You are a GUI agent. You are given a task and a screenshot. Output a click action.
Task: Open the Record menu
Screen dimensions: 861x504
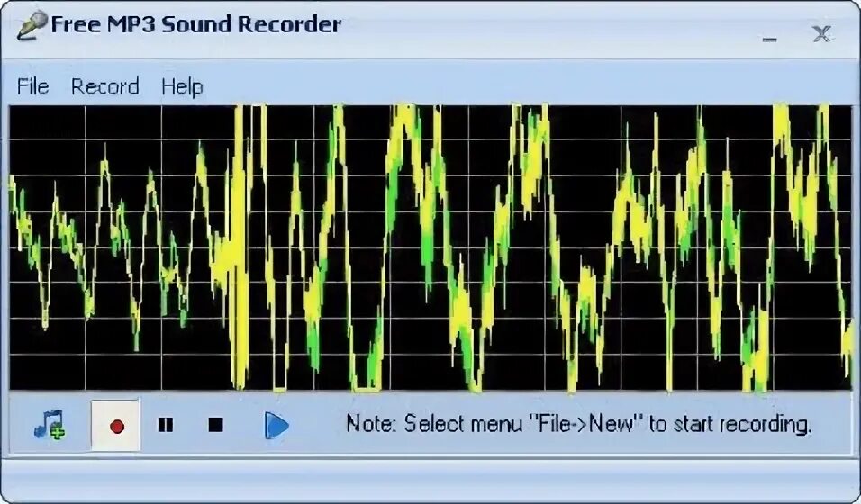[104, 86]
